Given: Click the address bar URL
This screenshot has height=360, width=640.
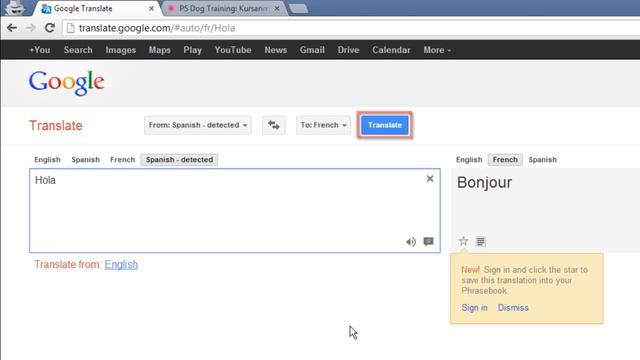Looking at the screenshot, I should tap(157, 28).
